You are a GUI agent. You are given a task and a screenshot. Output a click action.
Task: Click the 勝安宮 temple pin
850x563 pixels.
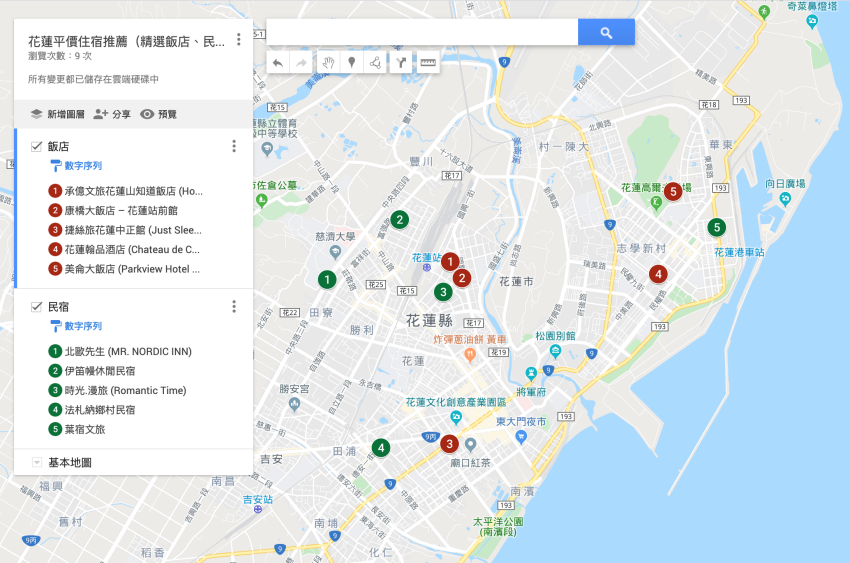294,404
